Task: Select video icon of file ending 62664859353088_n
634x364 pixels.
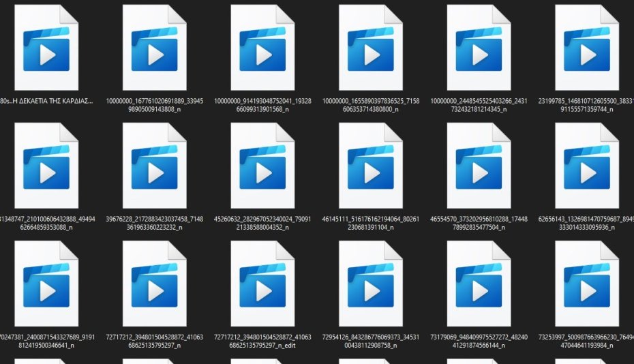Action: (46, 166)
